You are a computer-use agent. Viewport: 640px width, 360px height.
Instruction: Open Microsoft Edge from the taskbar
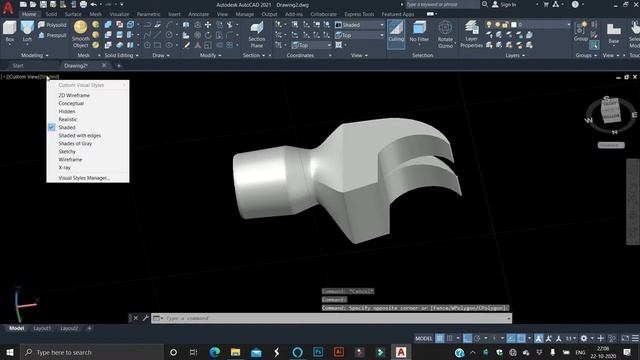pos(215,352)
